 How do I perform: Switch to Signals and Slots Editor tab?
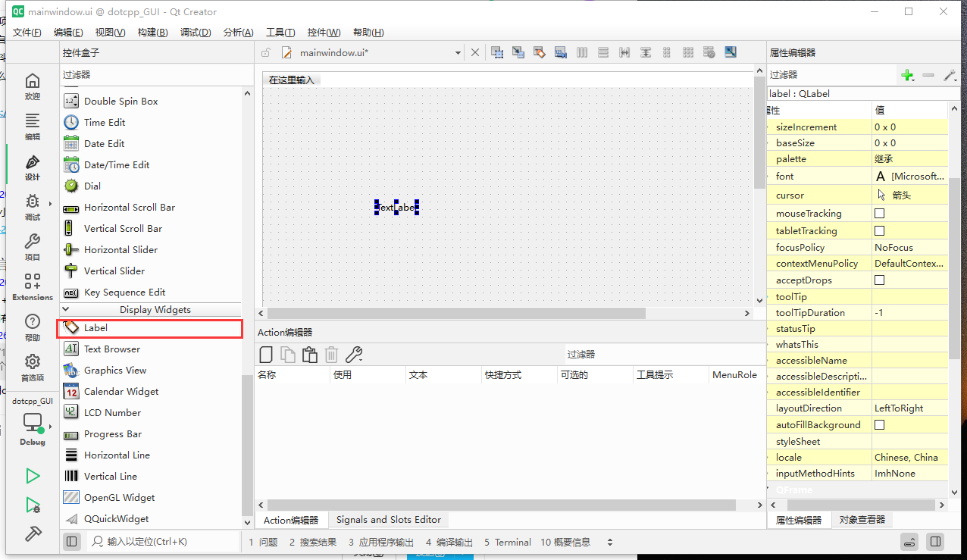(389, 520)
